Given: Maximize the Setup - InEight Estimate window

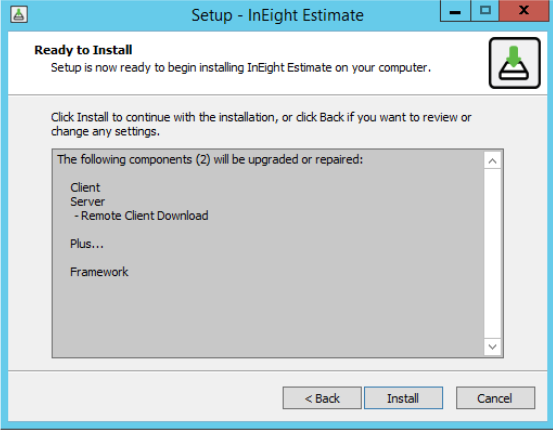Looking at the screenshot, I should pos(485,11).
